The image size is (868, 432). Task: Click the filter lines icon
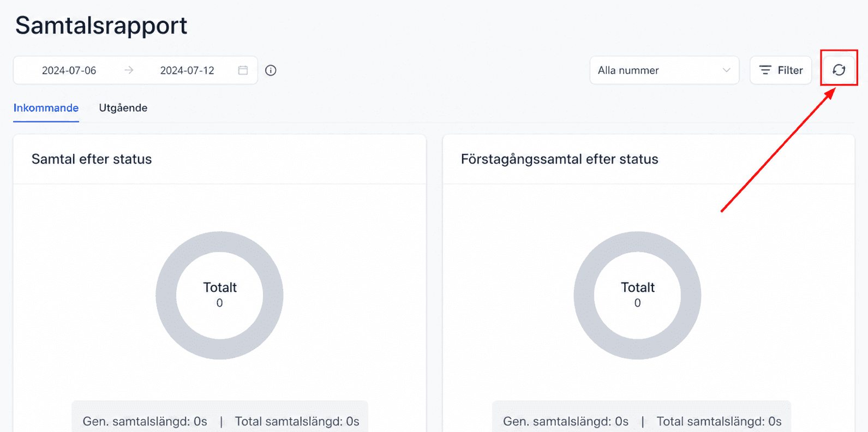pyautogui.click(x=765, y=70)
